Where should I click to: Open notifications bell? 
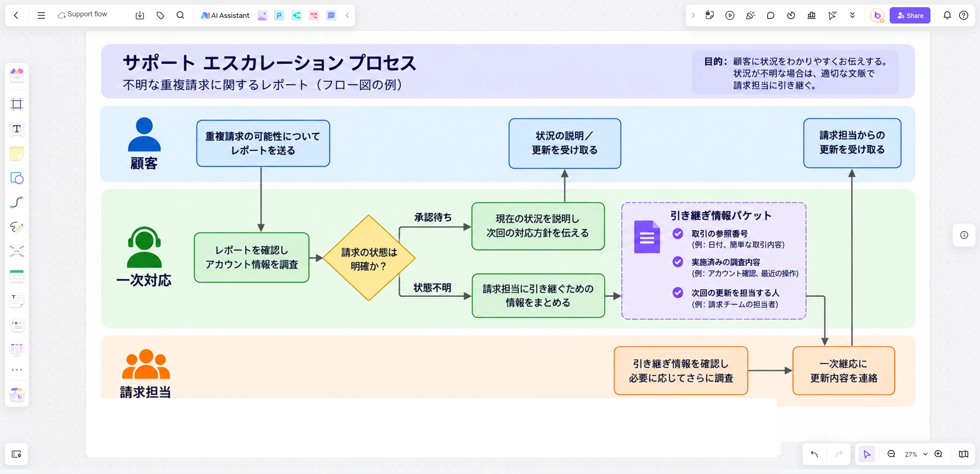(947, 15)
